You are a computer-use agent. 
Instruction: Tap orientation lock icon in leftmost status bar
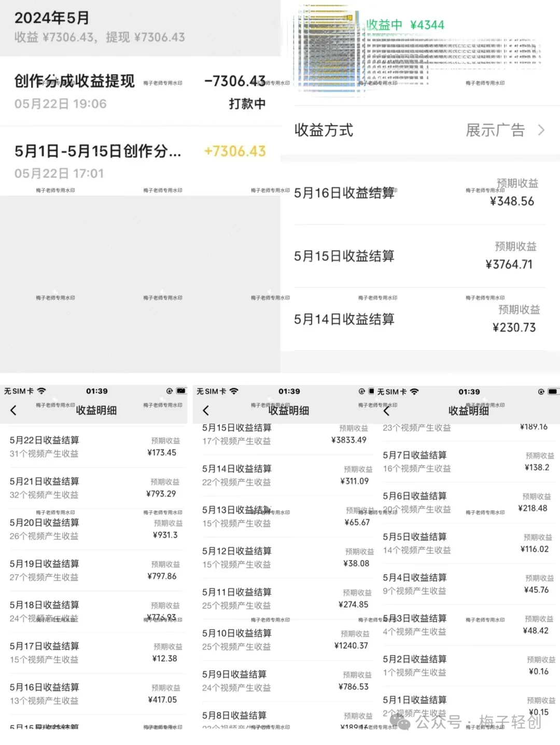(x=170, y=391)
